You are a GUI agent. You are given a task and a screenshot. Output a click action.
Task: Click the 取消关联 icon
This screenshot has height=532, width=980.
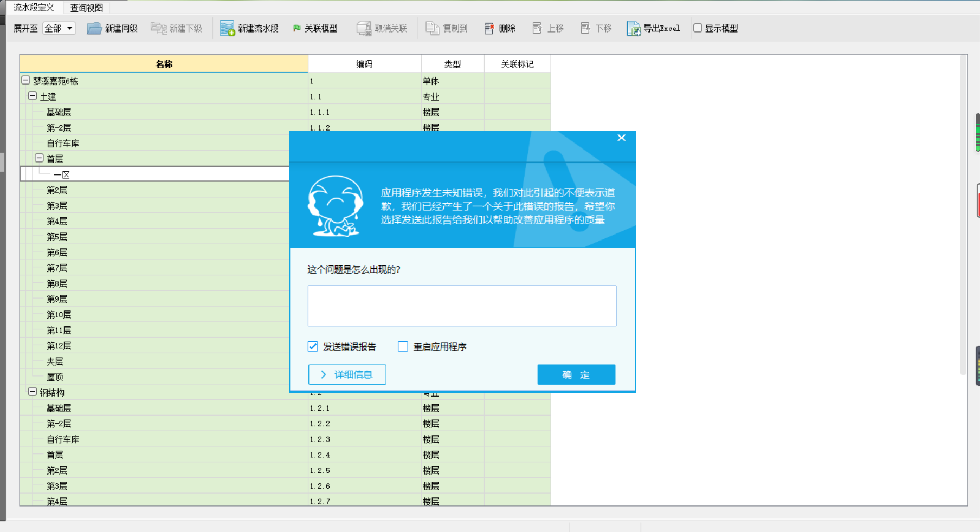click(364, 28)
